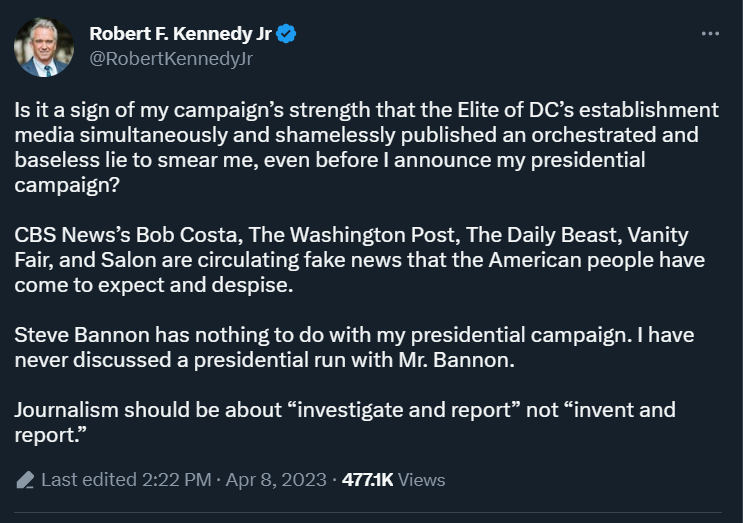Click the words 'Vanity' in the tweet

(x=658, y=235)
